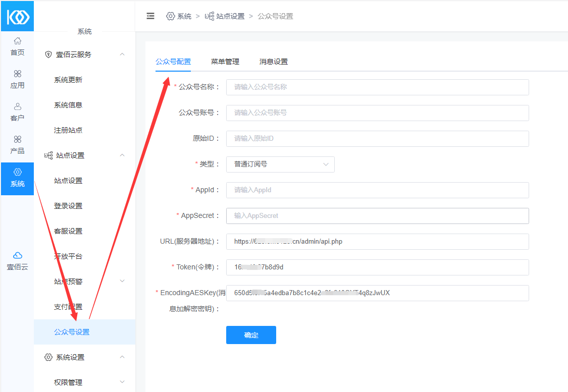This screenshot has height=392, width=568.
Task: Switch to the 菜单管理 tab
Action: point(225,62)
